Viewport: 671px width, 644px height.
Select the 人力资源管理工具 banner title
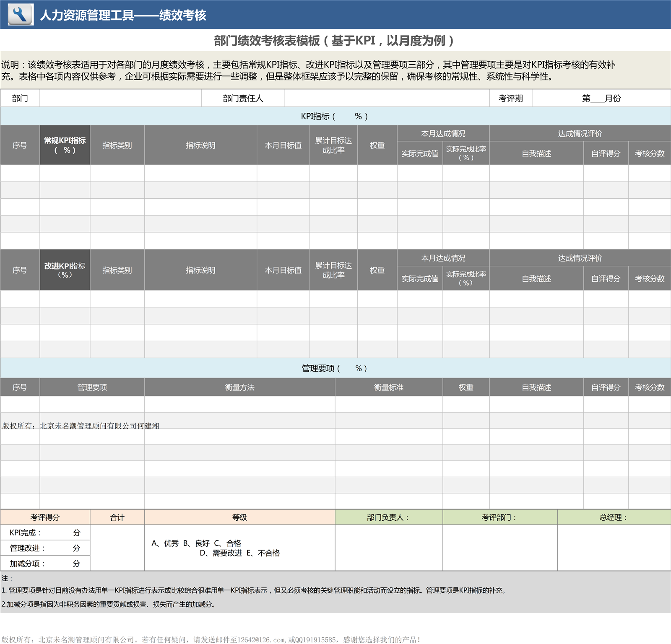[x=123, y=16]
